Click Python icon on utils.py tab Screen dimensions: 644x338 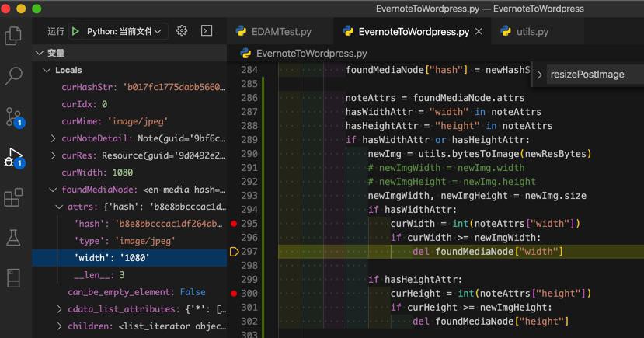pyautogui.click(x=506, y=31)
